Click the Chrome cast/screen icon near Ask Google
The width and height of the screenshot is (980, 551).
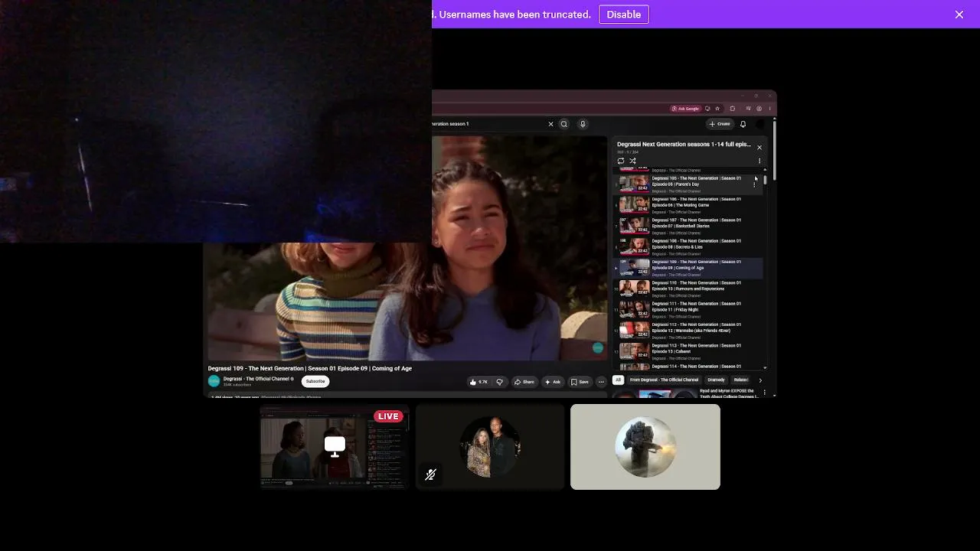coord(707,109)
